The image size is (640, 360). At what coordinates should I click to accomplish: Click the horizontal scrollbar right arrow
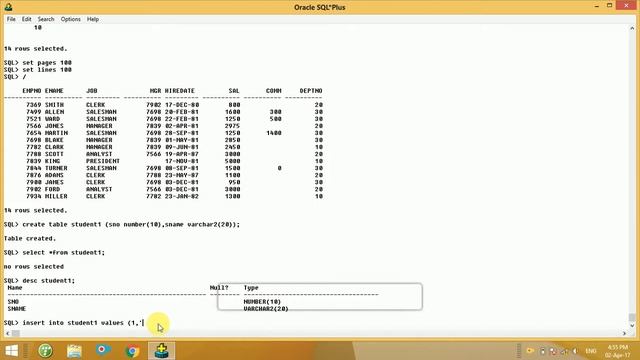(x=624, y=333)
